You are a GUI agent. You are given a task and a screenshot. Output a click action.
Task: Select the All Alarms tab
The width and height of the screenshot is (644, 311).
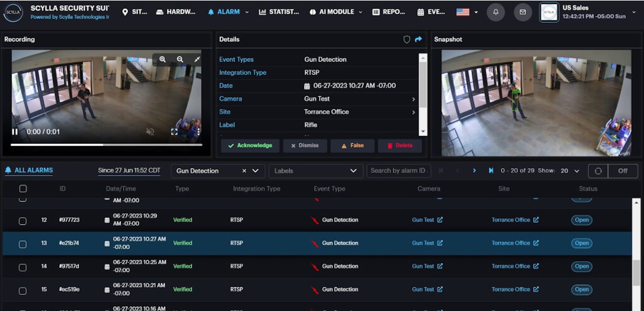[x=29, y=170]
